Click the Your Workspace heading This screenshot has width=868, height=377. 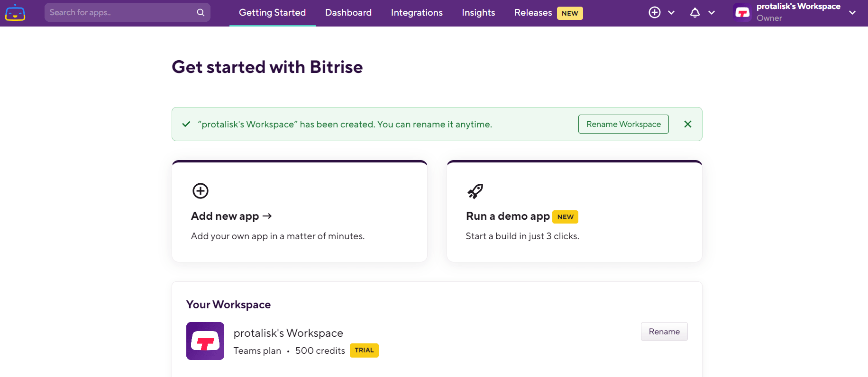(x=228, y=305)
